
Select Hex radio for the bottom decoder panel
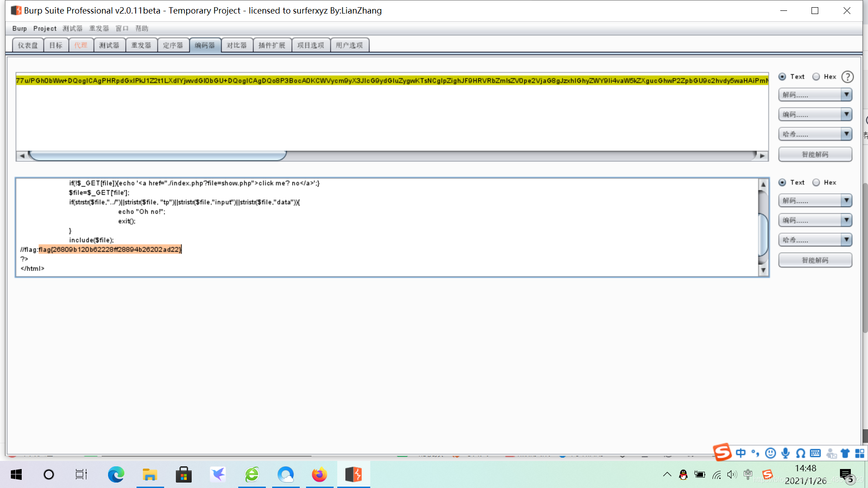coord(816,183)
